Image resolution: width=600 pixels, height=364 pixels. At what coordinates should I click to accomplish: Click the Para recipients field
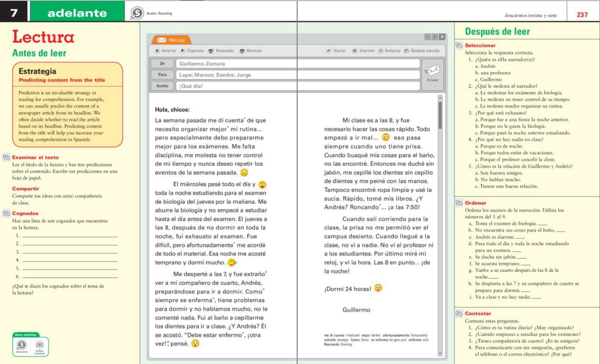297,75
